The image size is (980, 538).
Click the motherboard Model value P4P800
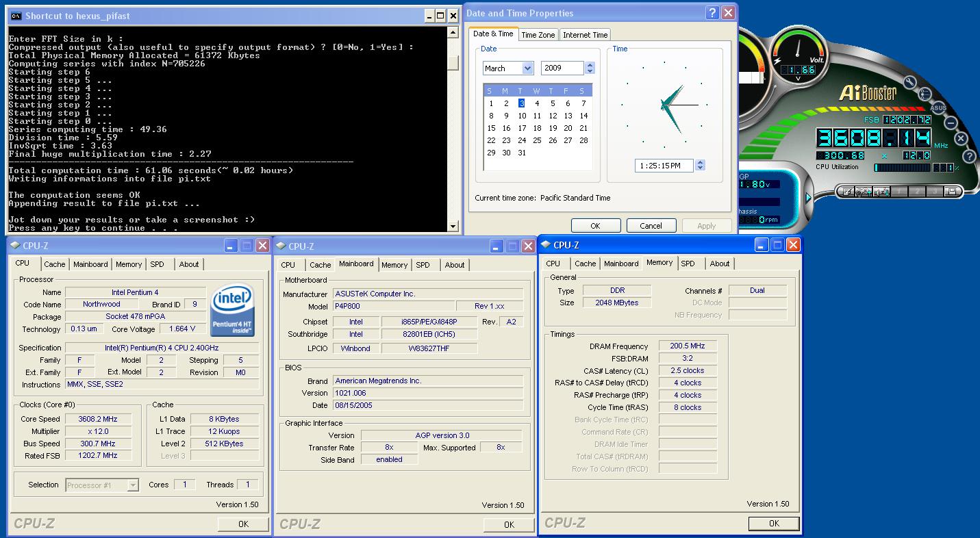click(x=393, y=306)
